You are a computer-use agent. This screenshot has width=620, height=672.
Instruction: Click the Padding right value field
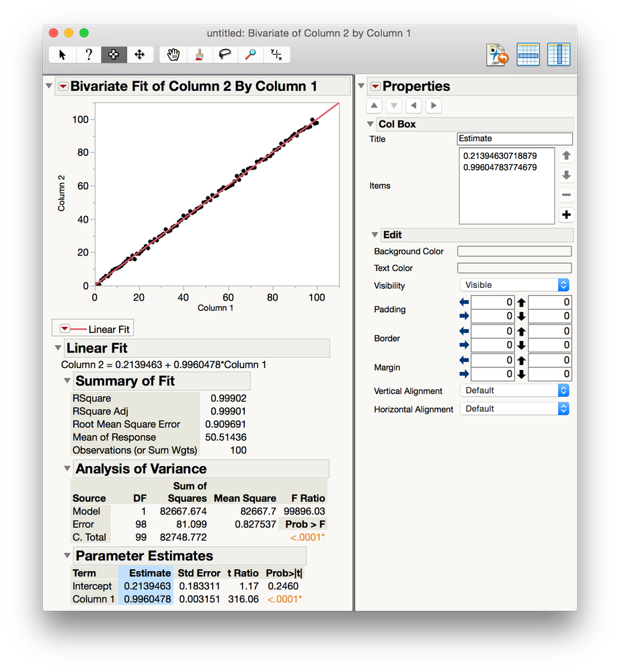point(492,316)
